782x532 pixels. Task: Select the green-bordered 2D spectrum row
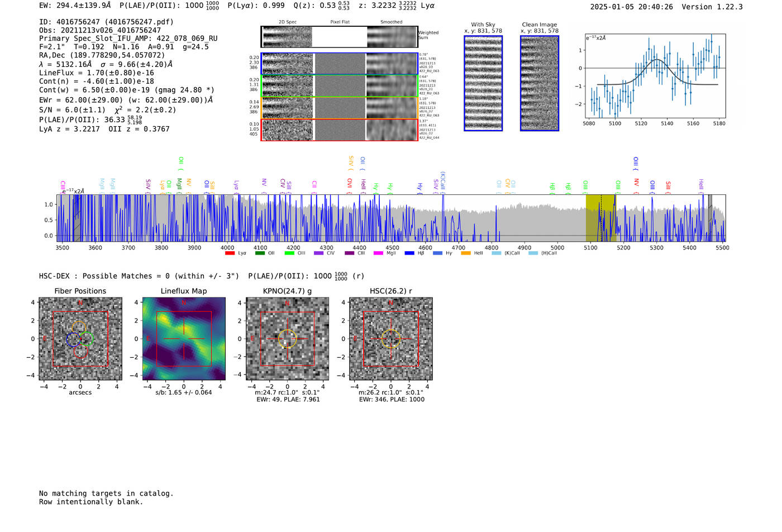coord(339,86)
